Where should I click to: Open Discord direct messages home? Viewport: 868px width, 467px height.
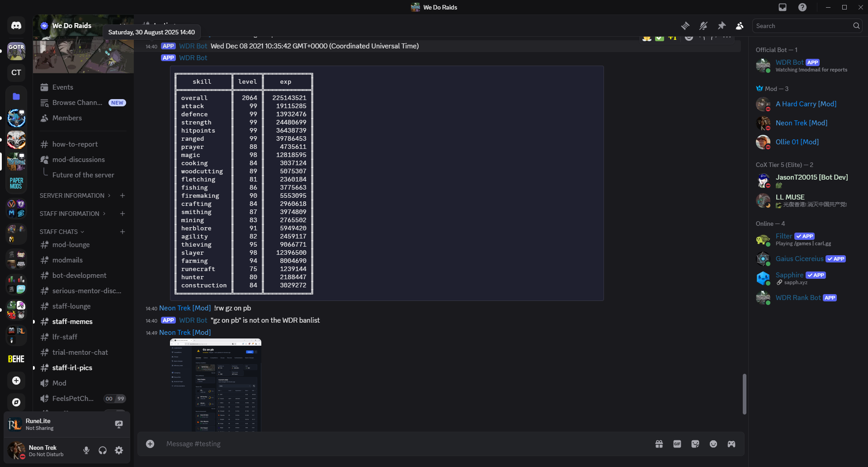click(x=16, y=26)
